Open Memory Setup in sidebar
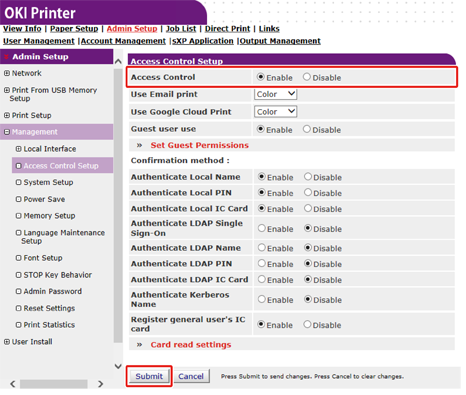 coord(49,216)
